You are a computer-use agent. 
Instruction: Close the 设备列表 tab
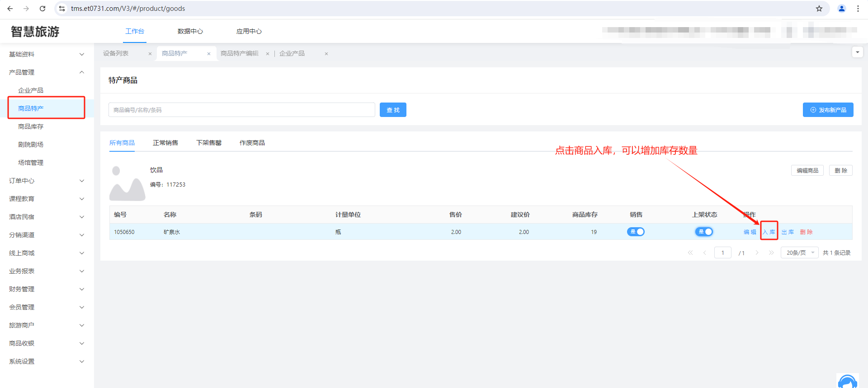point(150,54)
